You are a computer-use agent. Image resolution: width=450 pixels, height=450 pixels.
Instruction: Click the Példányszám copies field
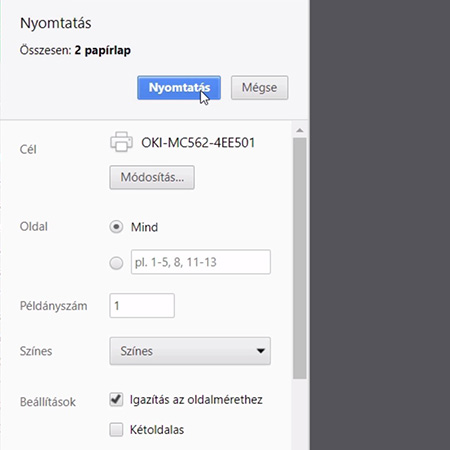click(142, 306)
